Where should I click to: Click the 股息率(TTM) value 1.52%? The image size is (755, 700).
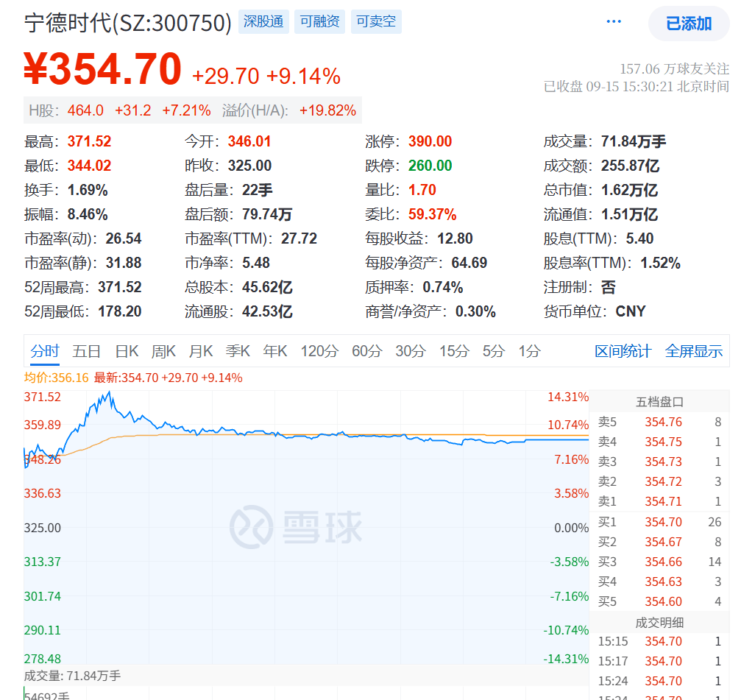pyautogui.click(x=660, y=263)
